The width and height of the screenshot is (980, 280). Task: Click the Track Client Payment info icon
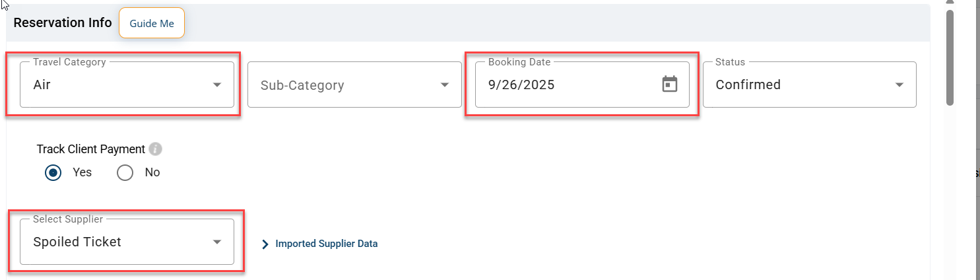pos(155,149)
